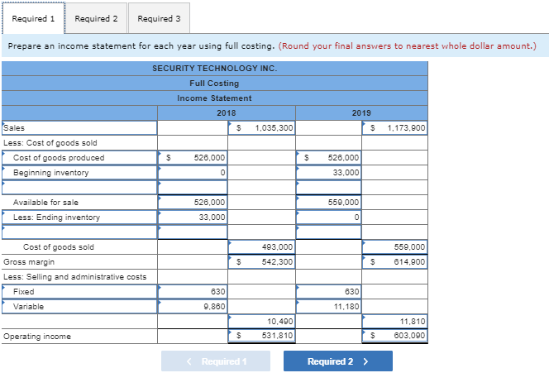Screen dimensions: 549x392
Task: Click the Less: Cost of goods sold label
Action: point(50,143)
